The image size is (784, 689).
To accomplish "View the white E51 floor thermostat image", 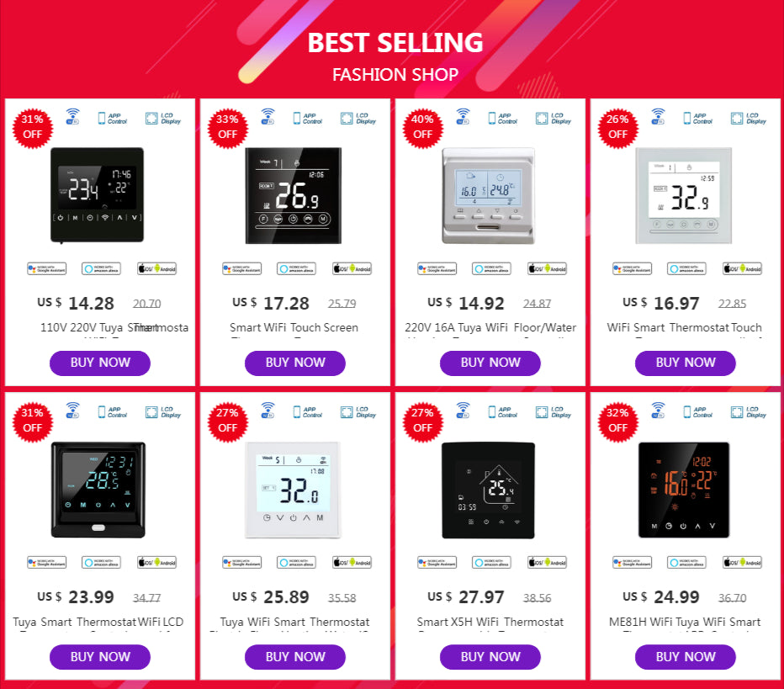I will (x=489, y=196).
